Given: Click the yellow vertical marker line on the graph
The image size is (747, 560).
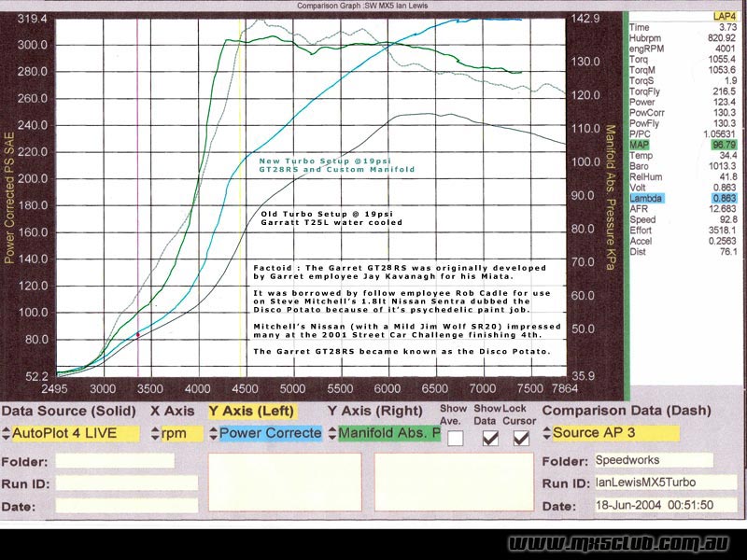Looking at the screenshot, I should coord(240,198).
